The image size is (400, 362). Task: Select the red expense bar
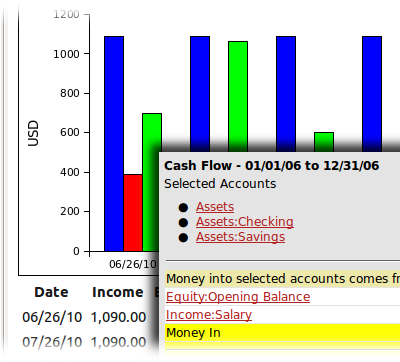pyautogui.click(x=133, y=213)
